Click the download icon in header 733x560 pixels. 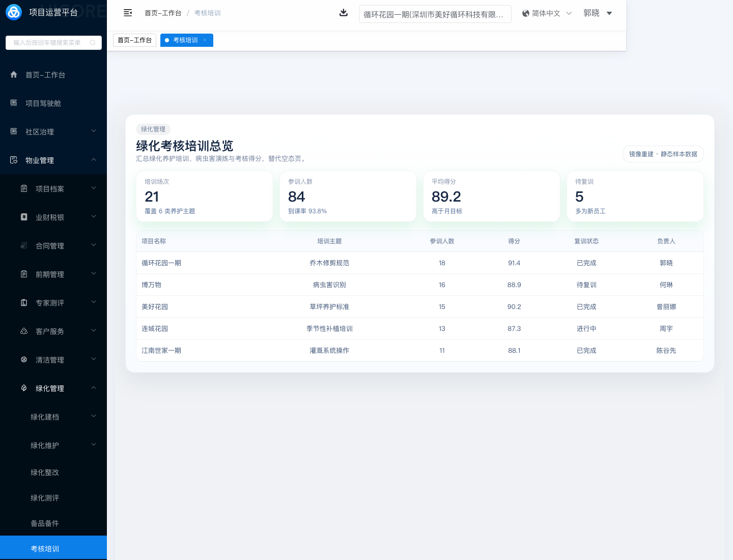(x=344, y=13)
